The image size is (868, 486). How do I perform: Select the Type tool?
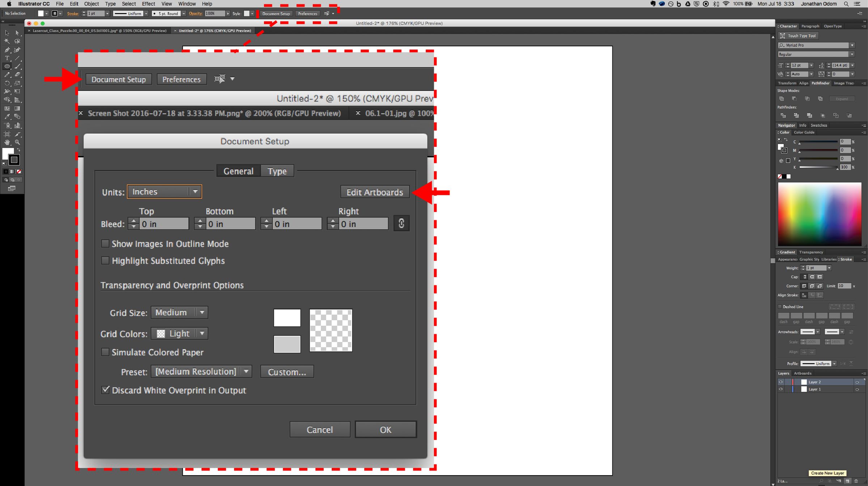(x=7, y=58)
